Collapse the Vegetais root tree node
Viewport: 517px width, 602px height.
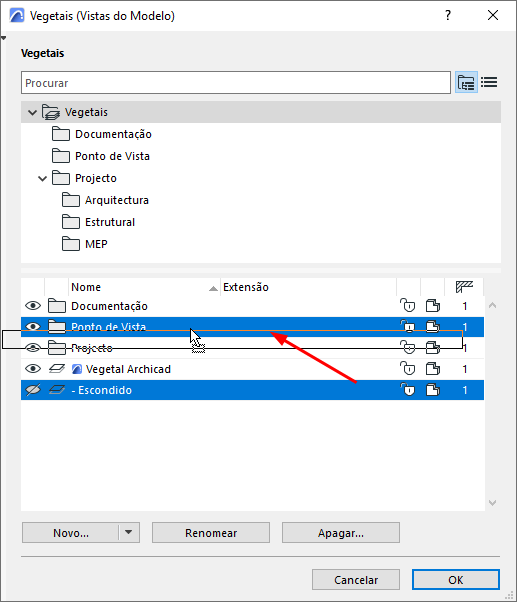pyautogui.click(x=32, y=112)
